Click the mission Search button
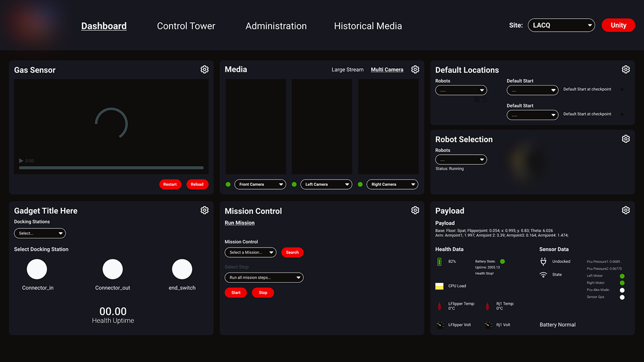Viewport: 644px width, 362px height. (x=293, y=253)
